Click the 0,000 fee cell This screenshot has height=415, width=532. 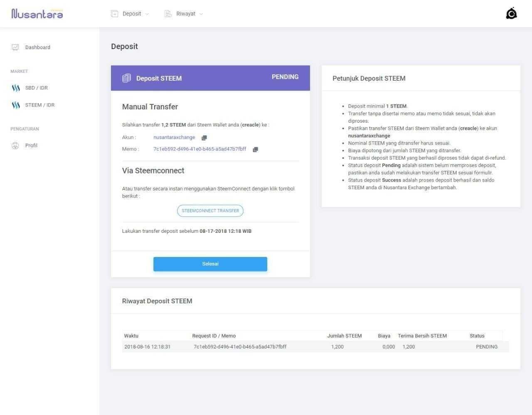[x=389, y=347]
